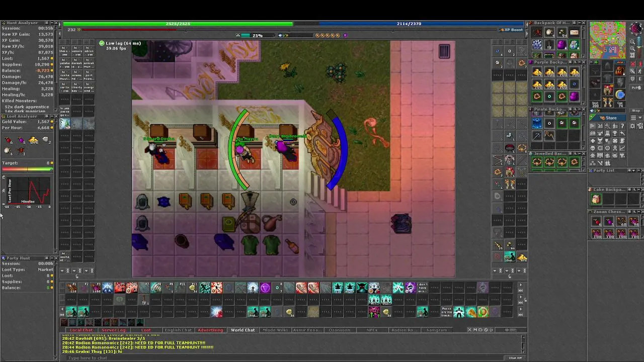This screenshot has width=644, height=362.
Task: Click the first down arrow under the left hotkey column
Action: pyautogui.click(x=62, y=270)
